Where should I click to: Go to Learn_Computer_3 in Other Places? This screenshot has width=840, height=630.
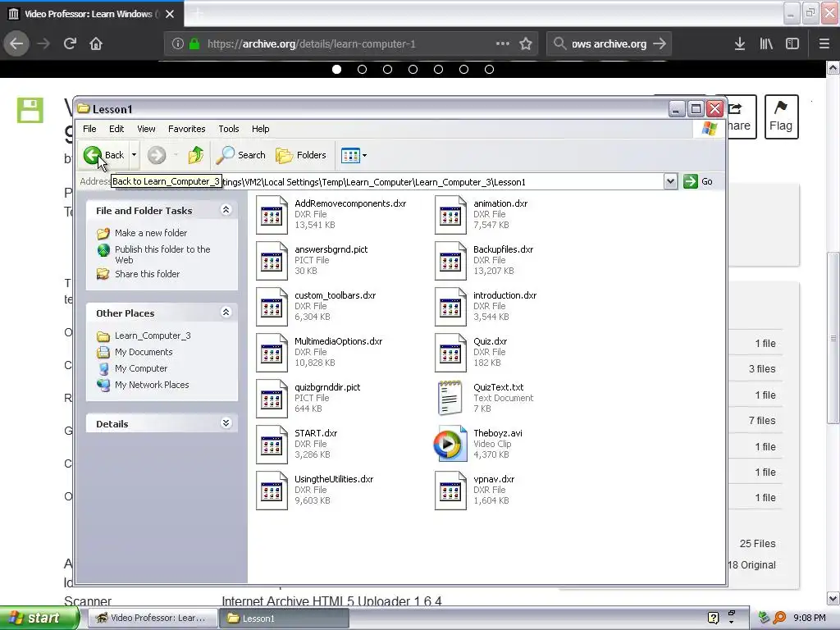(x=153, y=336)
